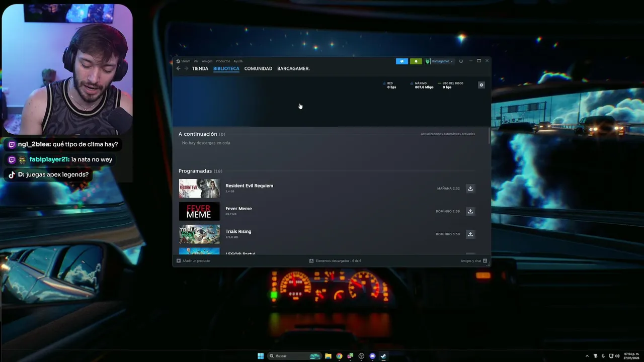Open Google Chrome from the taskbar
644x362 pixels.
point(340,356)
